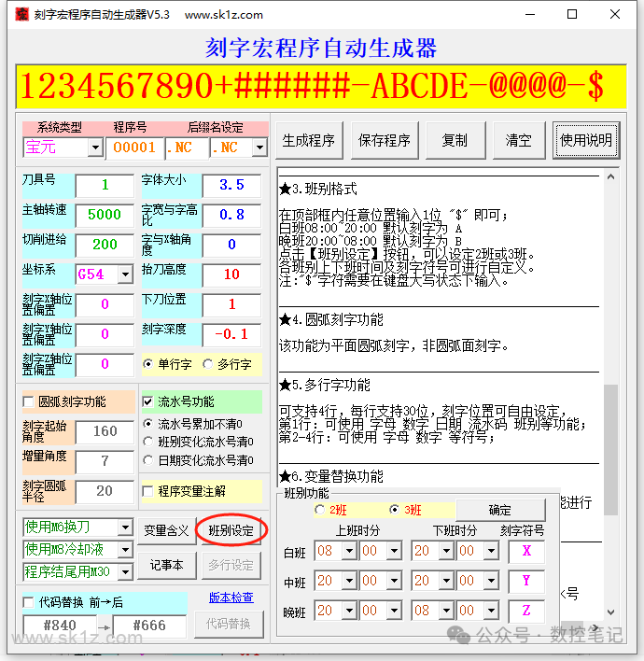Image resolution: width=644 pixels, height=661 pixels.
Task: Click the 复制 button
Action: click(455, 140)
